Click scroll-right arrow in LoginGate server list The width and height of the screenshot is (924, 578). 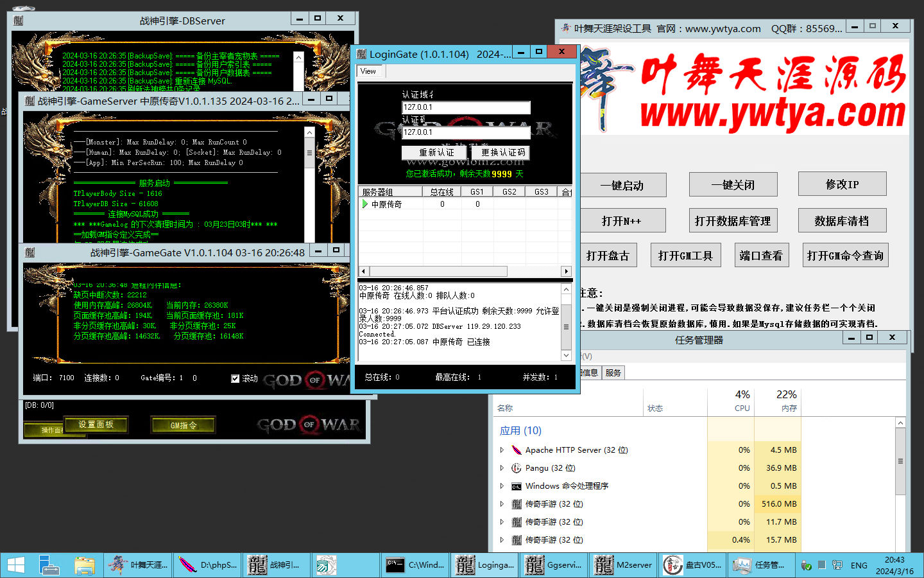click(x=566, y=271)
